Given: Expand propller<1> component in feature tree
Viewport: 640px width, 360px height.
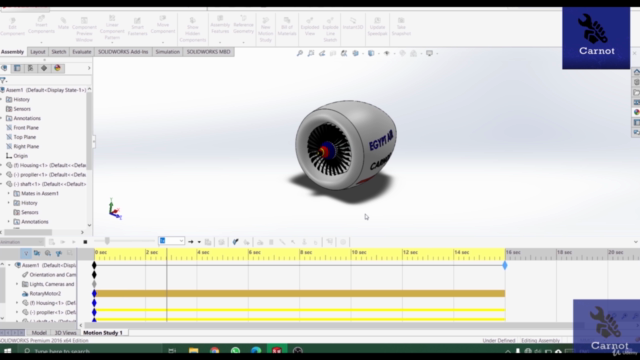Looking at the screenshot, I should click(x=1, y=175).
